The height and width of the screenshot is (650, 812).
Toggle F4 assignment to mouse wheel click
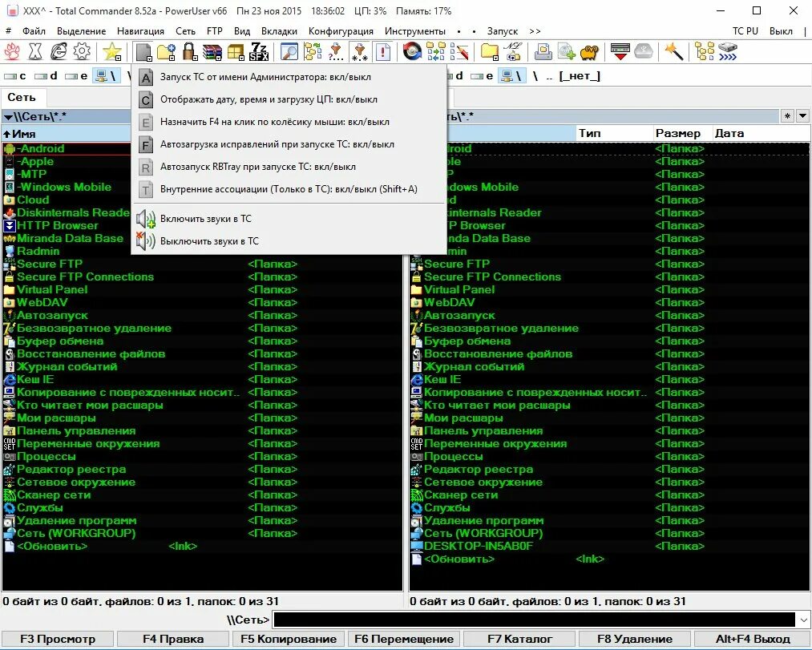289,123
